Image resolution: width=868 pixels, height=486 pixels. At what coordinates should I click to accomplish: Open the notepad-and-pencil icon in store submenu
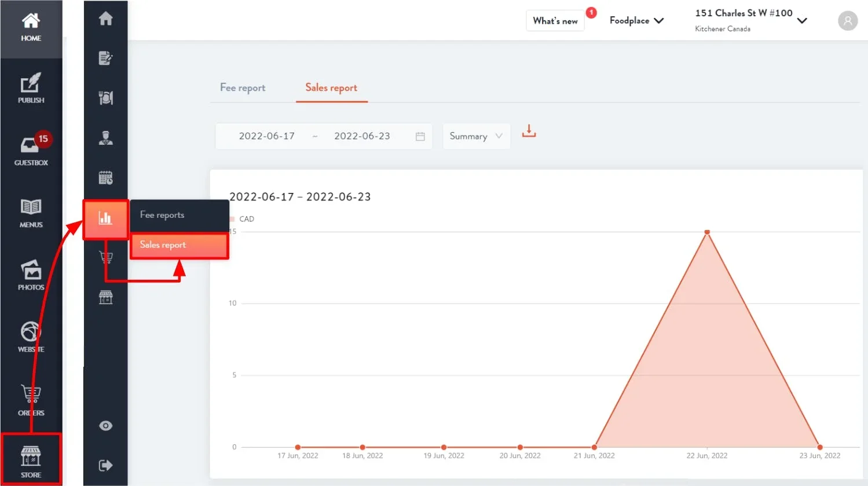pyautogui.click(x=105, y=58)
